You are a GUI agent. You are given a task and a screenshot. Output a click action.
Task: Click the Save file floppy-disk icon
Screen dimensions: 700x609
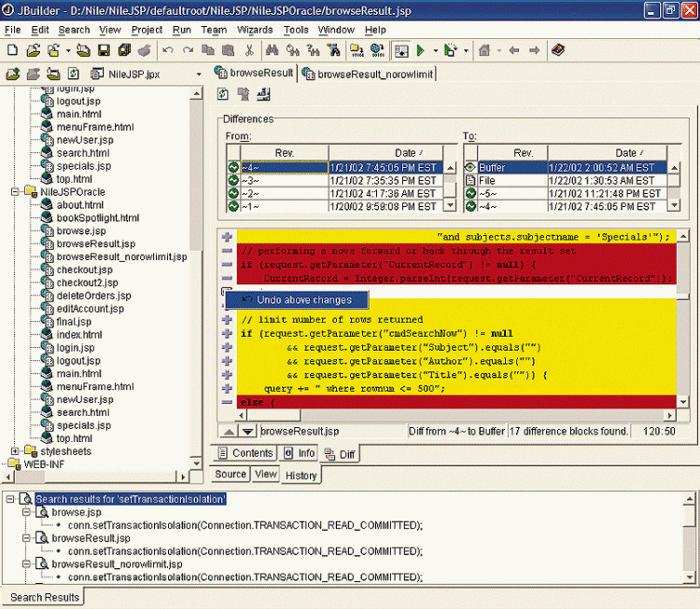[104, 50]
